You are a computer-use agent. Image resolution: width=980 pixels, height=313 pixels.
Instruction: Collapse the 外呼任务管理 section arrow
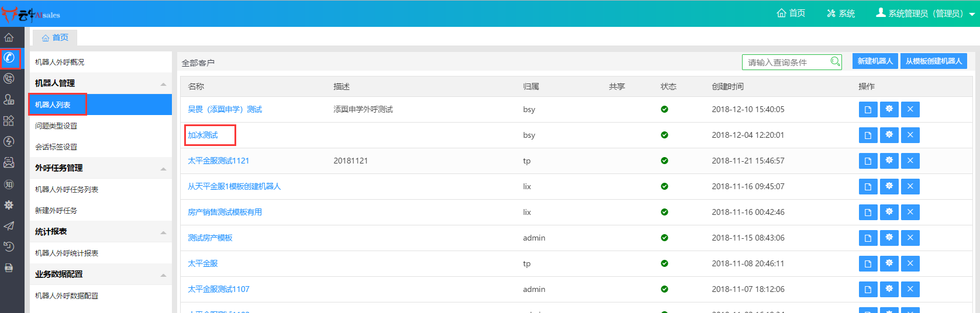click(163, 169)
